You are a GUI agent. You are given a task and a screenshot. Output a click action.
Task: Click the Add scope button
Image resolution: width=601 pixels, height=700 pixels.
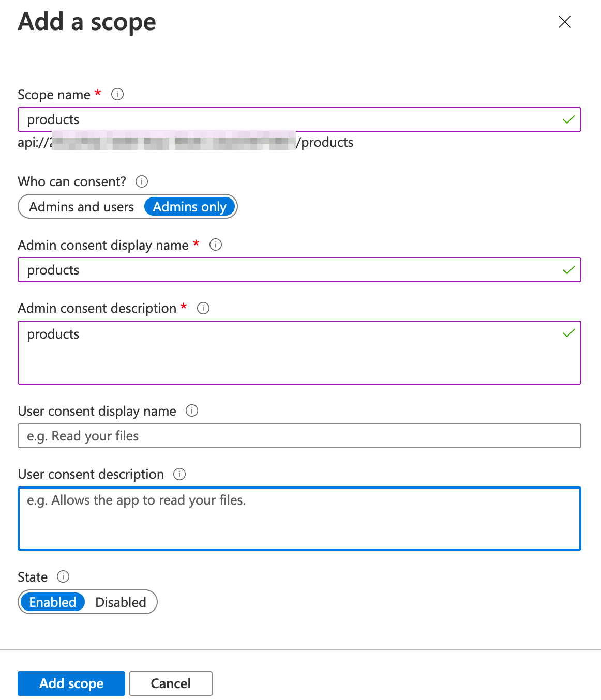click(x=71, y=683)
